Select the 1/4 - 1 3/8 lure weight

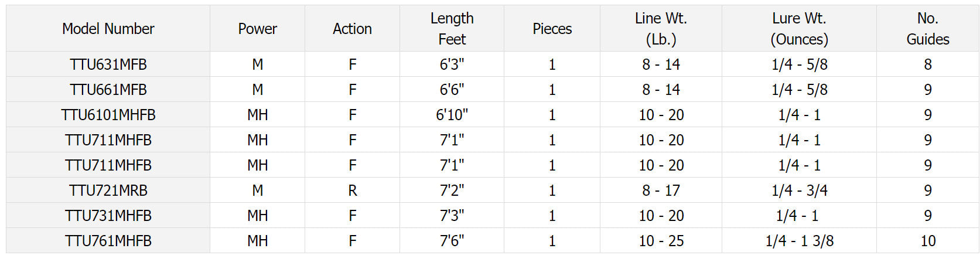(x=799, y=241)
